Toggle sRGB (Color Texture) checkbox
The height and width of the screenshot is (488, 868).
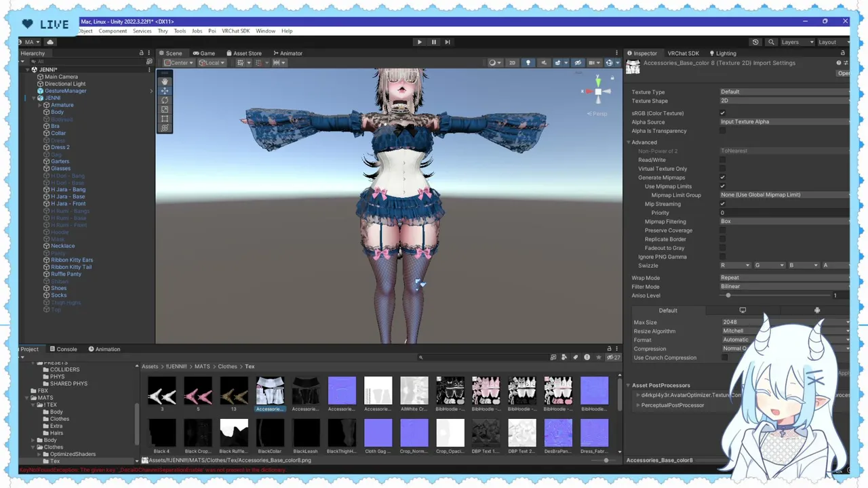coord(723,113)
